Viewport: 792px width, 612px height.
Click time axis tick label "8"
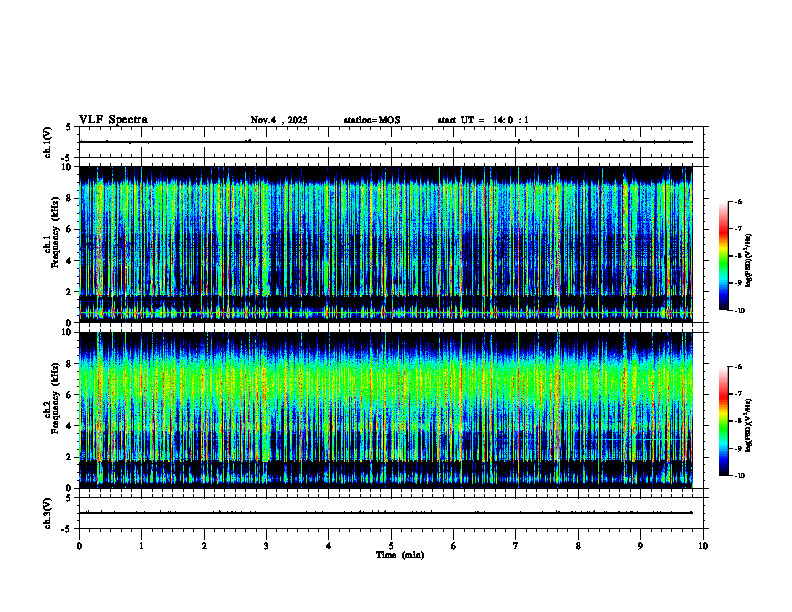pyautogui.click(x=578, y=546)
